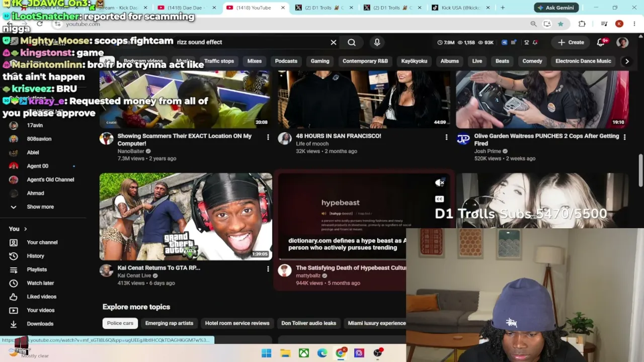This screenshot has width=644, height=362.
Task: Click the install app icon in address bar
Action: click(547, 24)
